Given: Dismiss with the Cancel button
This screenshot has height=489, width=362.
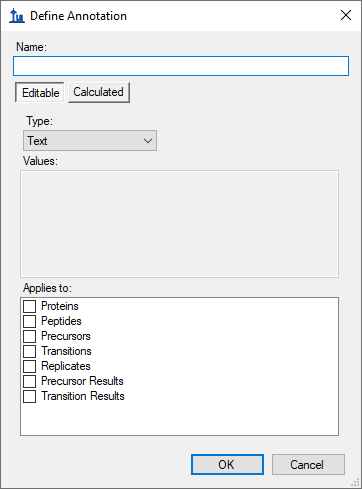Looking at the screenshot, I should pyautogui.click(x=308, y=464).
